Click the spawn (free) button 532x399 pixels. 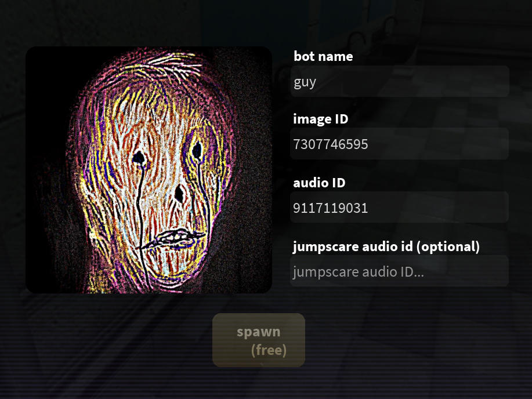click(x=259, y=340)
